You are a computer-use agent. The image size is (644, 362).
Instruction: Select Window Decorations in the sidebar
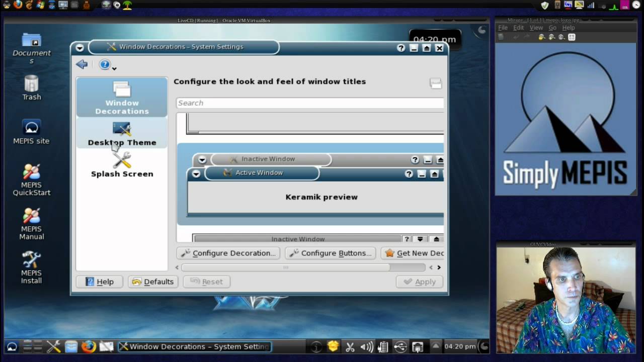[x=122, y=98]
